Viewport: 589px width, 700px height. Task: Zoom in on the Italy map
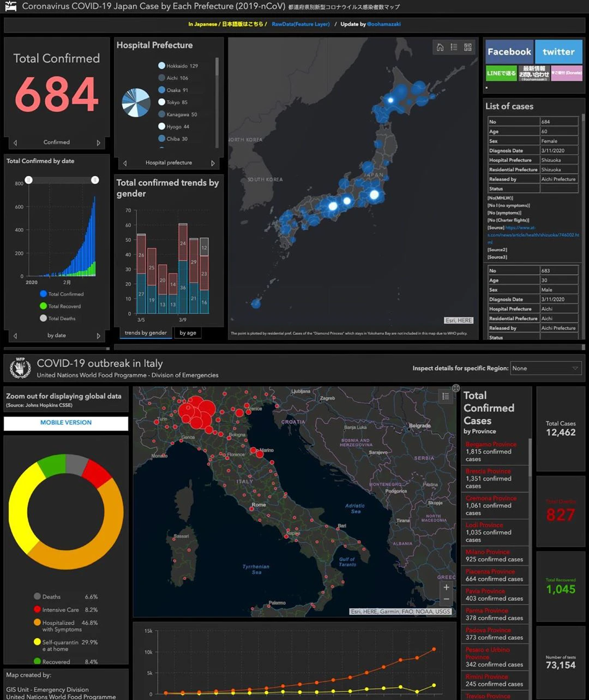[x=446, y=588]
